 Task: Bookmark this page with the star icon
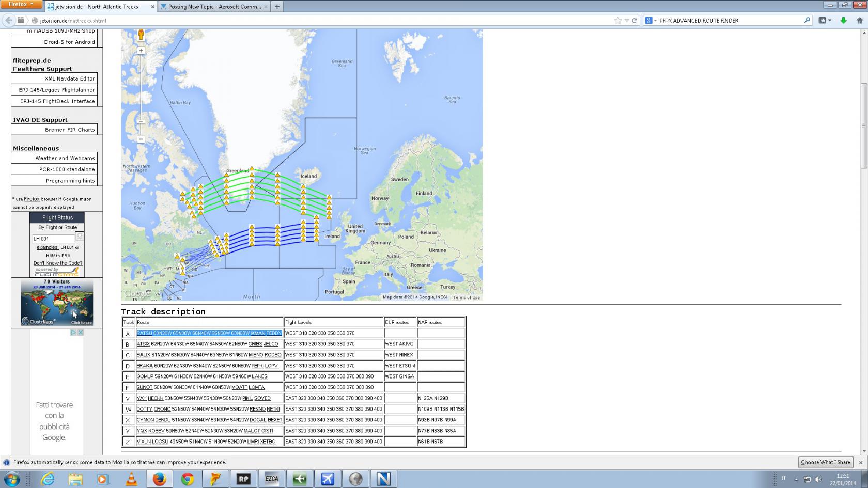(618, 21)
